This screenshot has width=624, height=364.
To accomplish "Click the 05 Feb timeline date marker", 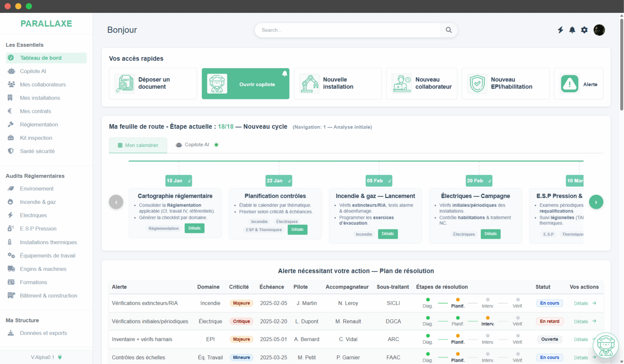I will [x=379, y=181].
